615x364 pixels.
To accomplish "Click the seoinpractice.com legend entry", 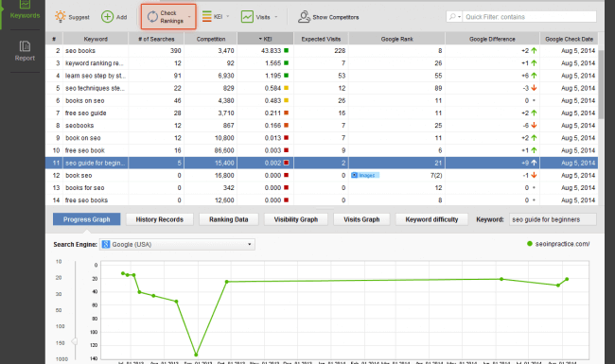I will 558,244.
